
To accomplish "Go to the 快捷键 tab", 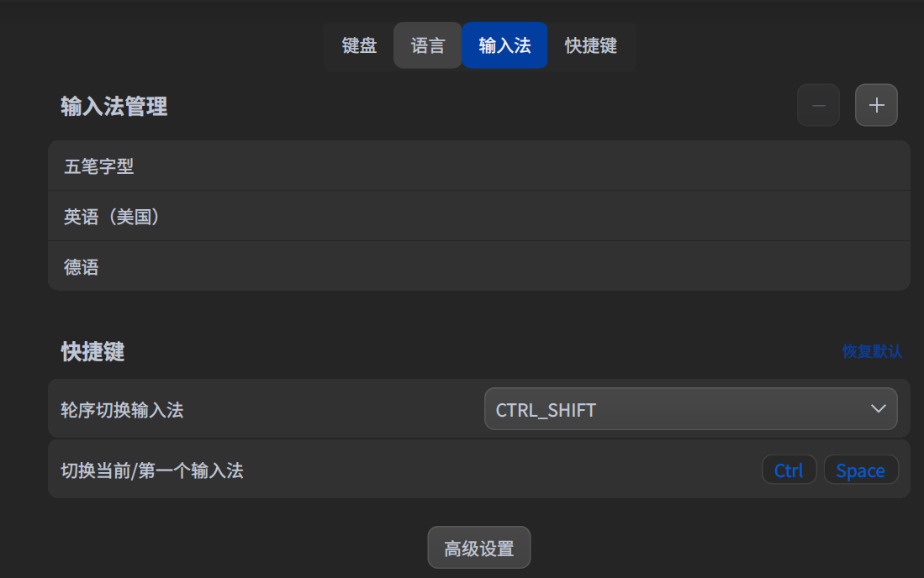I will (x=591, y=45).
